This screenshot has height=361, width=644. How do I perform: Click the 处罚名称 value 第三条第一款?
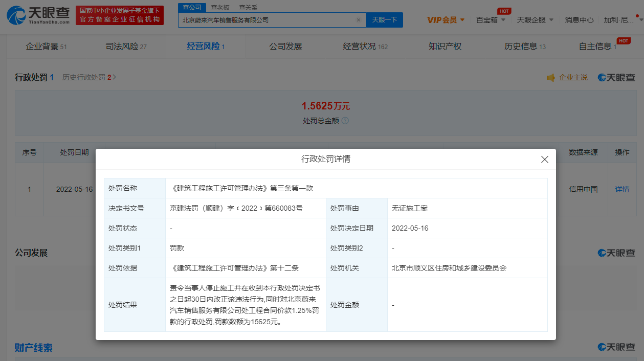point(241,188)
